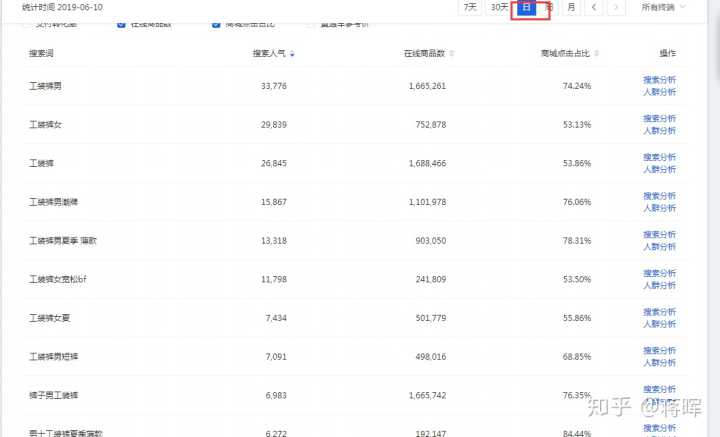Enable the 支付转化率 checkbox
Viewport: 720px width, 437px height.
(26, 24)
